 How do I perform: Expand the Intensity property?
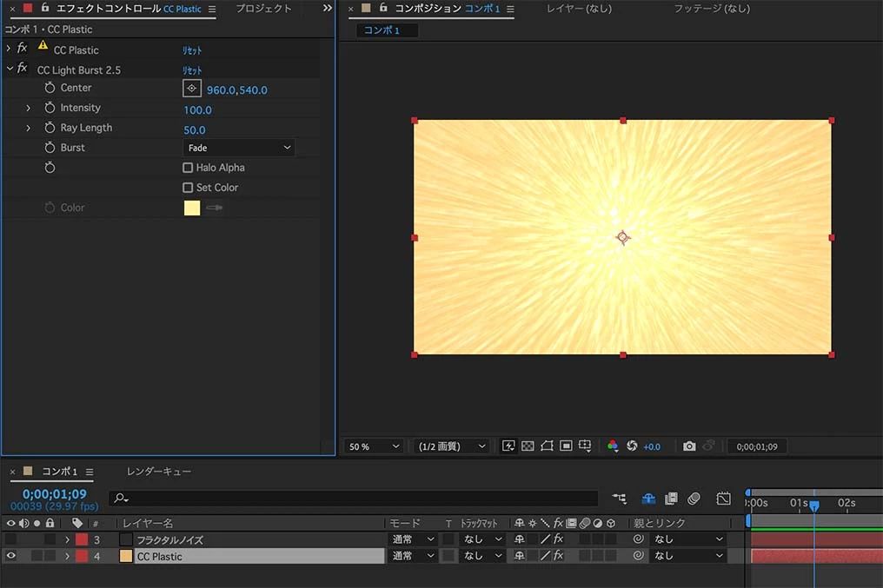click(x=28, y=108)
